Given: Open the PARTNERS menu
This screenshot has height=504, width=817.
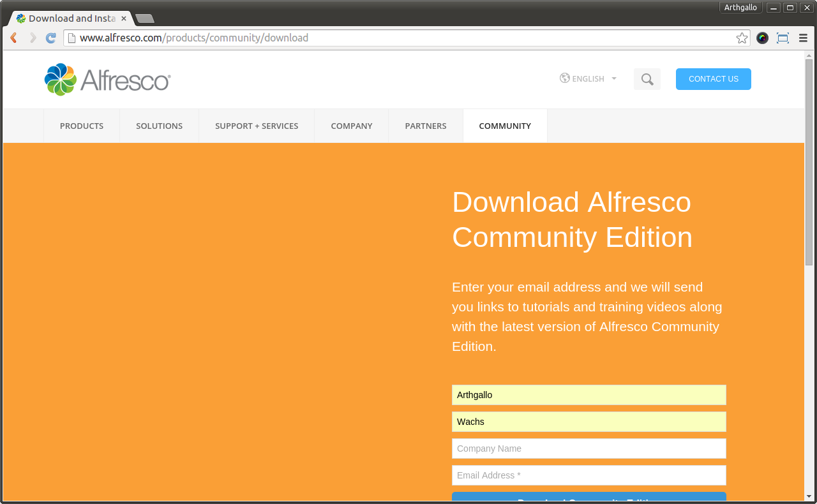Looking at the screenshot, I should coord(426,126).
